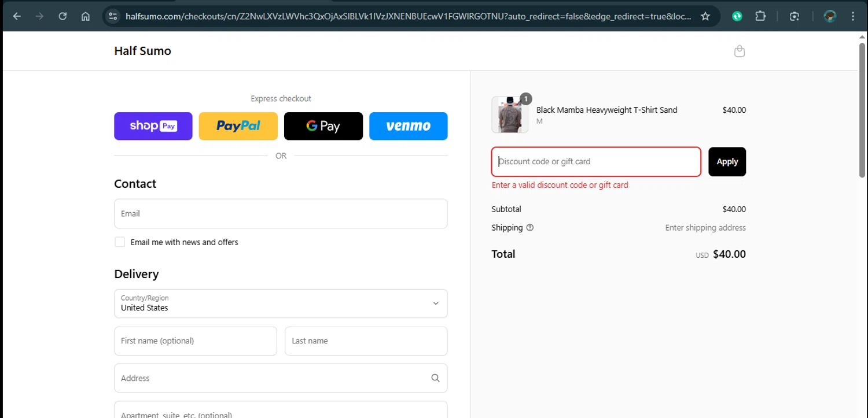Open the green extension icon
This screenshot has height=418, width=868.
737,16
